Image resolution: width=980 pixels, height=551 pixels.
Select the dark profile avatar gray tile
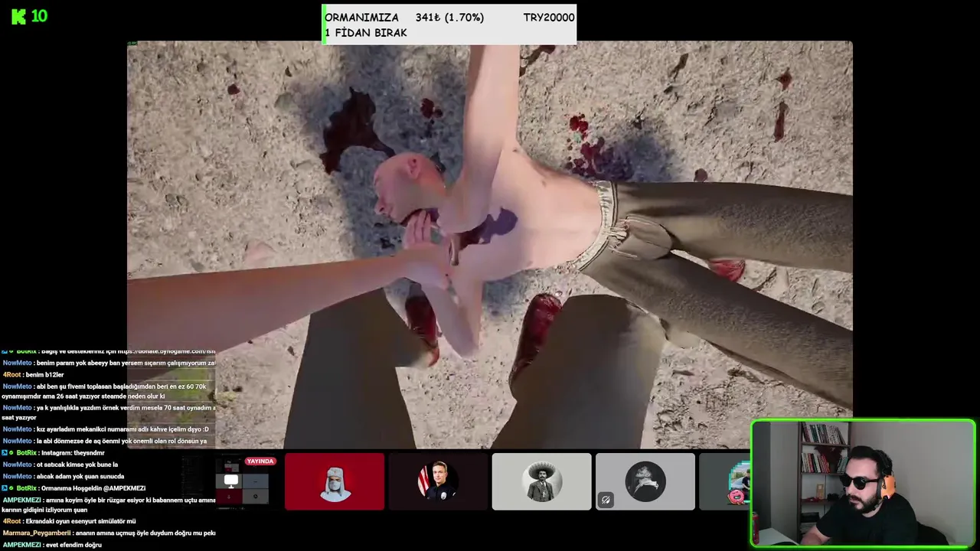[x=645, y=481]
